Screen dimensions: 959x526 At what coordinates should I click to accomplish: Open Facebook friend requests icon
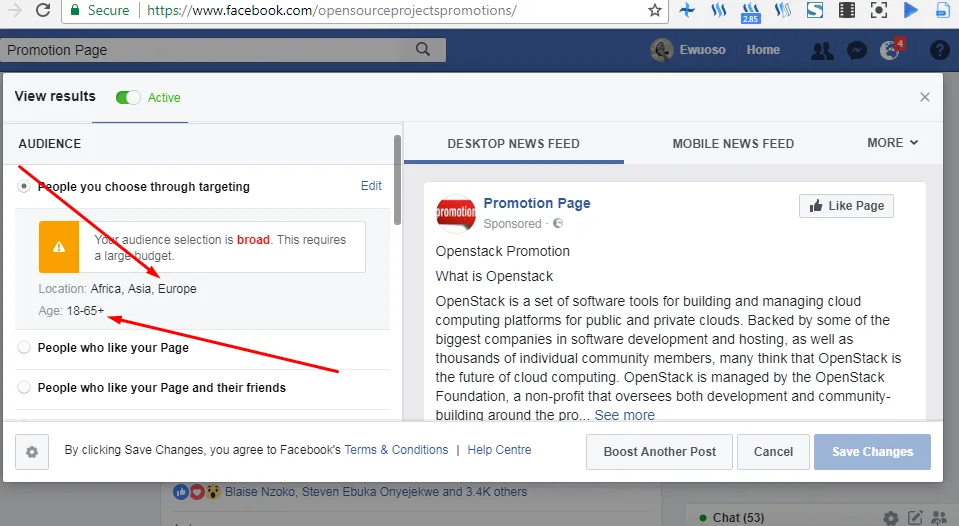coord(822,50)
